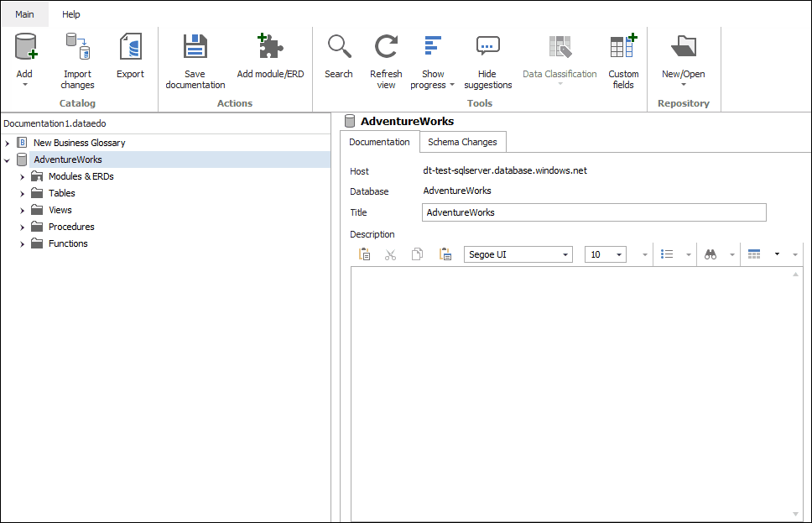The image size is (812, 523).
Task: Collapse the AdventureWorks tree node
Action: click(x=8, y=160)
